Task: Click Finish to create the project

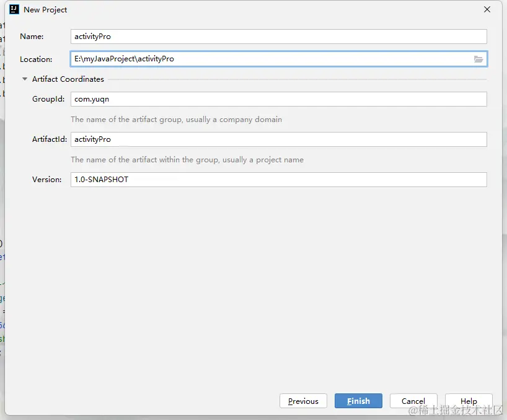Action: click(x=358, y=401)
